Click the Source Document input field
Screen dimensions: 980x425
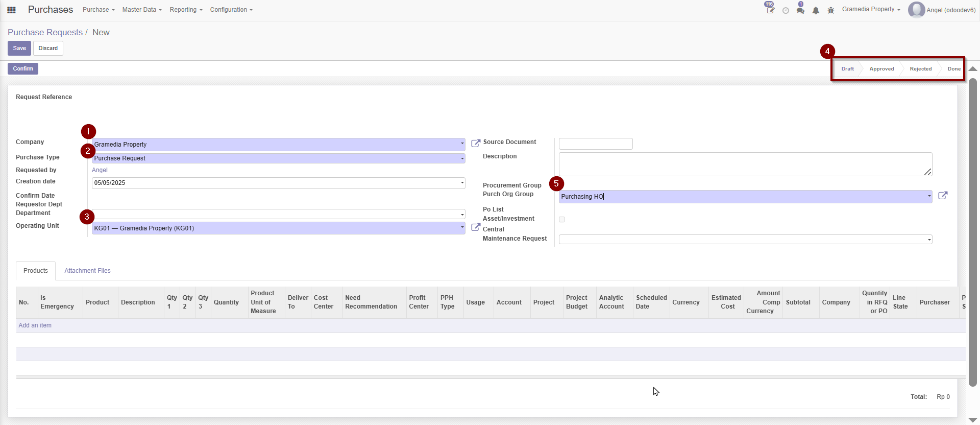click(596, 144)
